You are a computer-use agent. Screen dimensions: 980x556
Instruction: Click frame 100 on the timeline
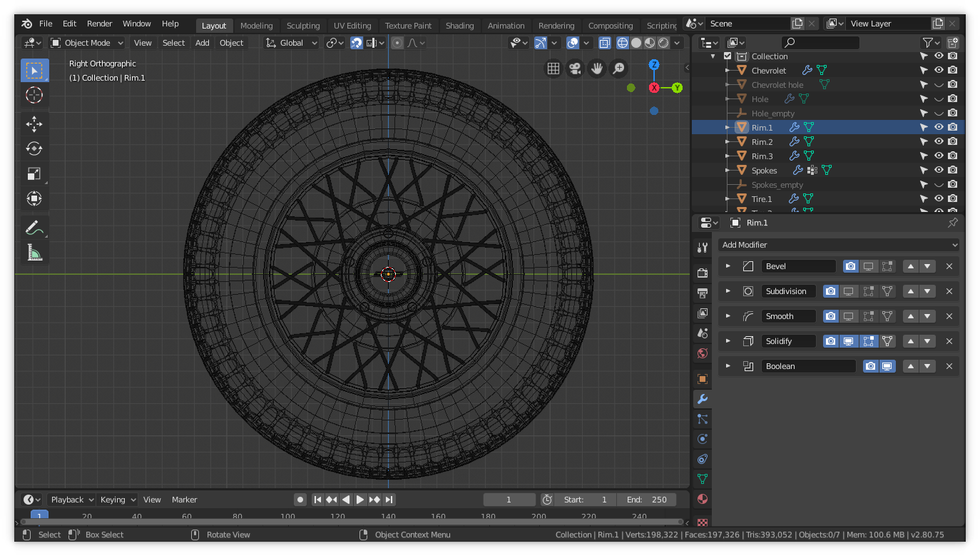point(287,517)
